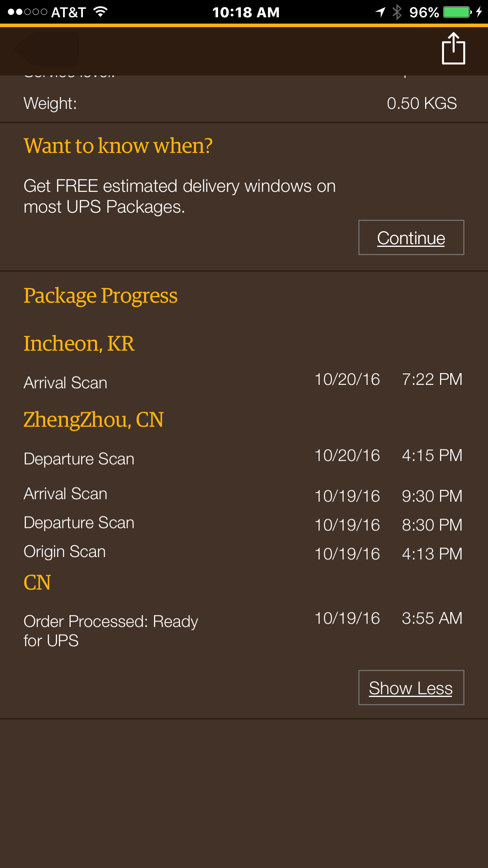Collapse progress with Show Less
488x868 pixels.
tap(411, 688)
